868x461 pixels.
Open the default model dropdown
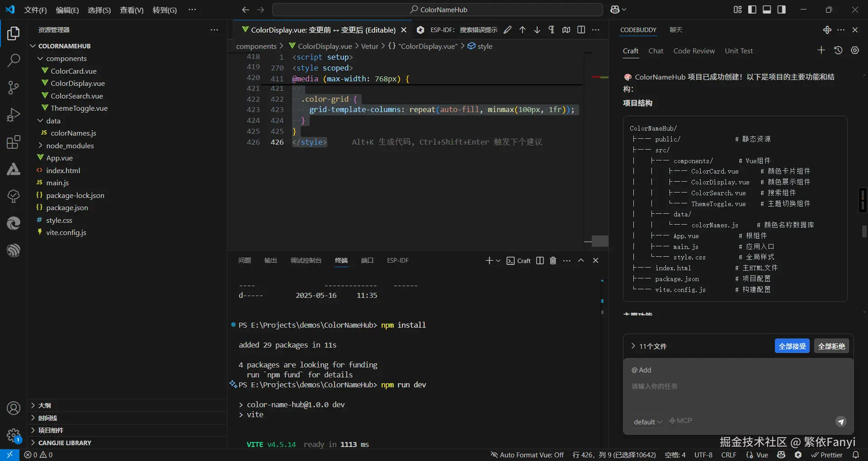pos(648,422)
